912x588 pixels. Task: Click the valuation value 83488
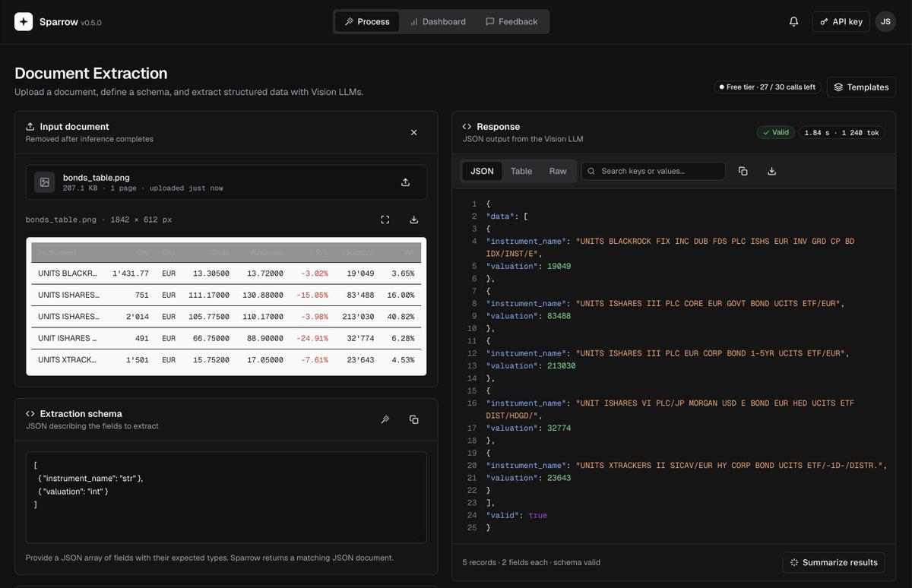point(558,316)
